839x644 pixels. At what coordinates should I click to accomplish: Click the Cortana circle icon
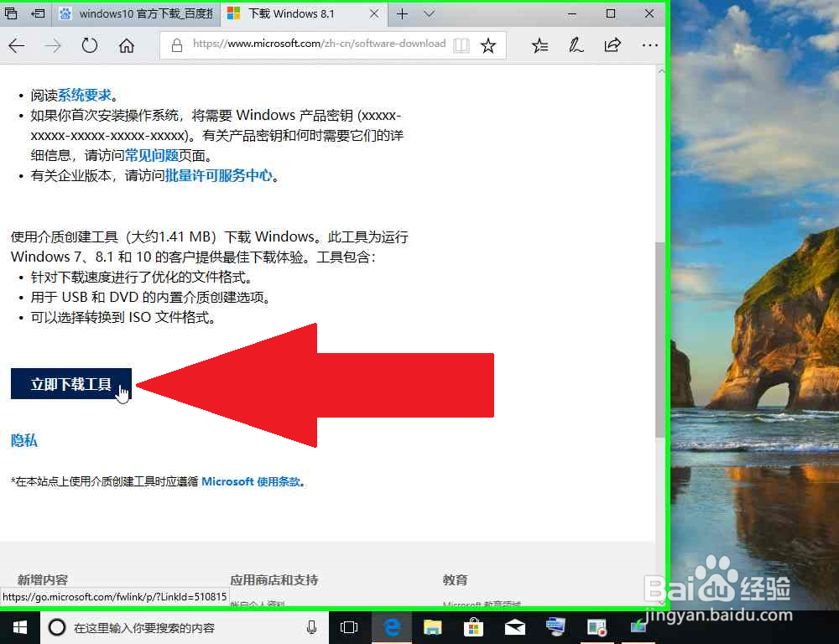pyautogui.click(x=57, y=627)
